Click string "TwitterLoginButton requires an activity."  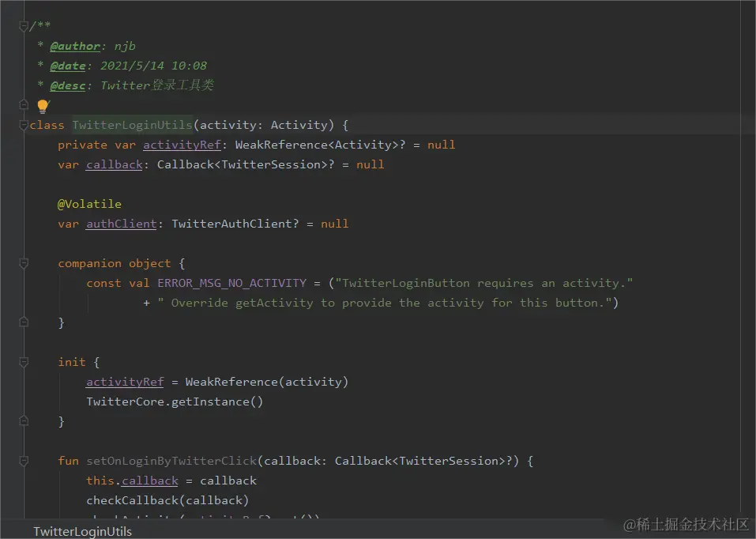point(484,283)
